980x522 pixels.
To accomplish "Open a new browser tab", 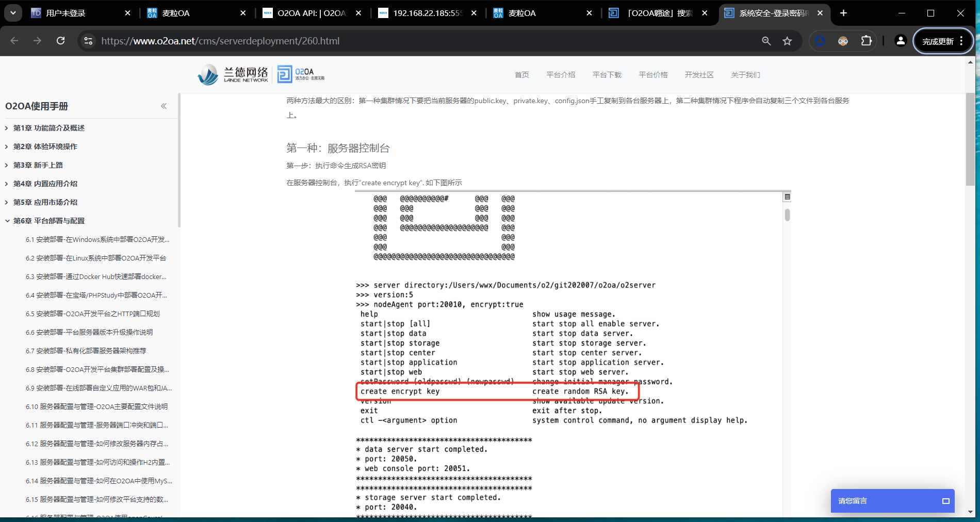I will (843, 13).
